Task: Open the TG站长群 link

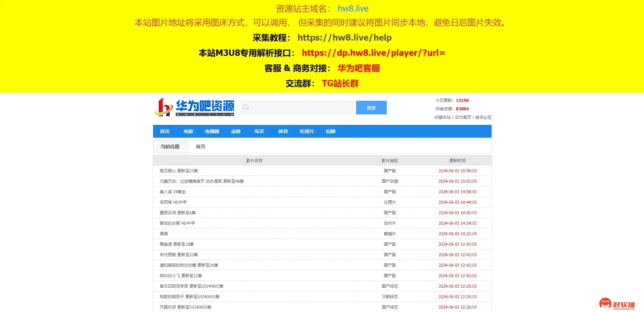Action: [x=340, y=83]
